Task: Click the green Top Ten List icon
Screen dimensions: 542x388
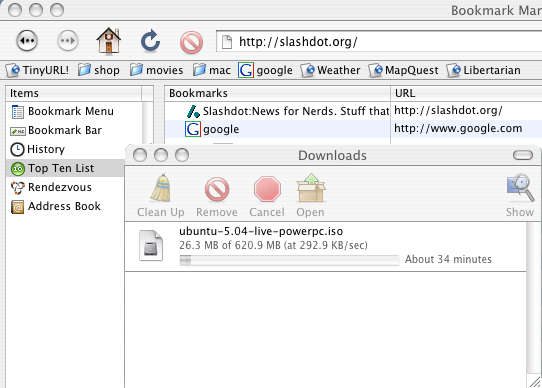Action: coord(18,169)
